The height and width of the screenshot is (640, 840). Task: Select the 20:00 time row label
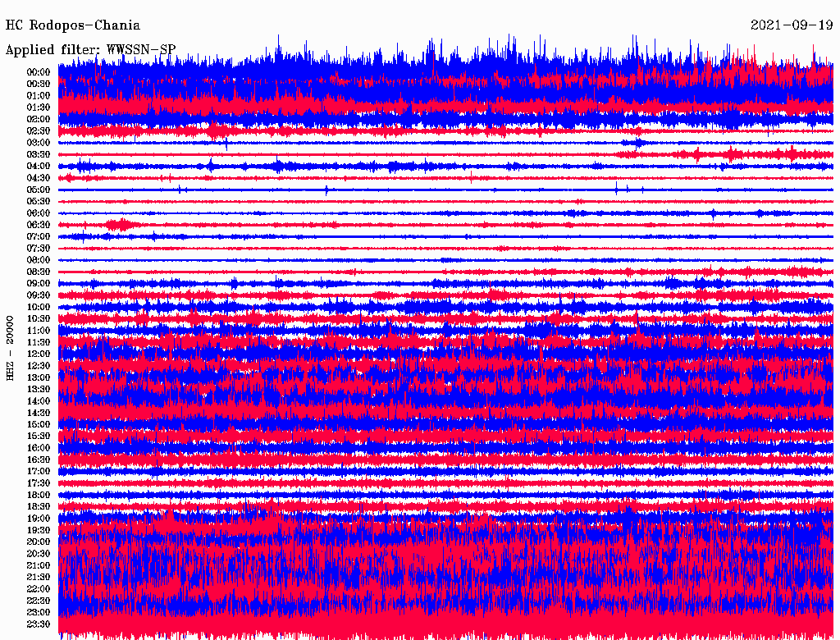click(x=39, y=542)
